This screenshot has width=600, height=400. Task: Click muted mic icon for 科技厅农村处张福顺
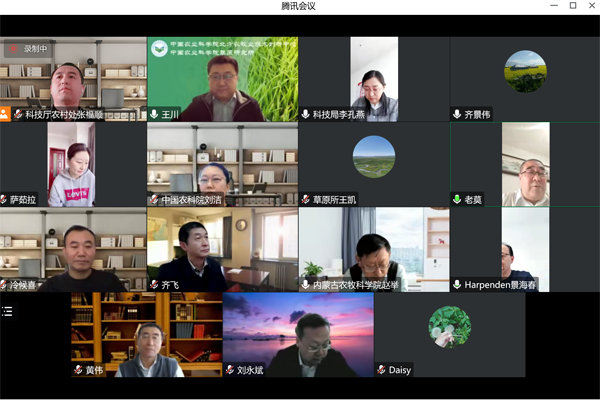click(18, 114)
